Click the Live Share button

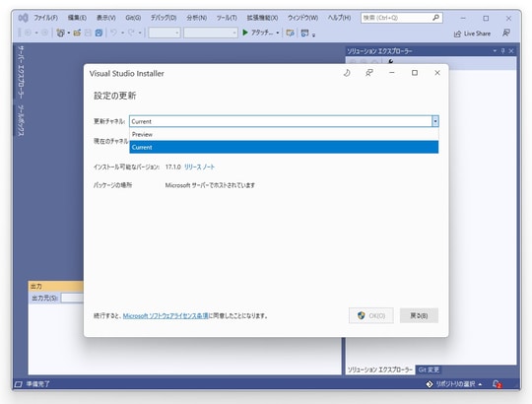tap(472, 34)
